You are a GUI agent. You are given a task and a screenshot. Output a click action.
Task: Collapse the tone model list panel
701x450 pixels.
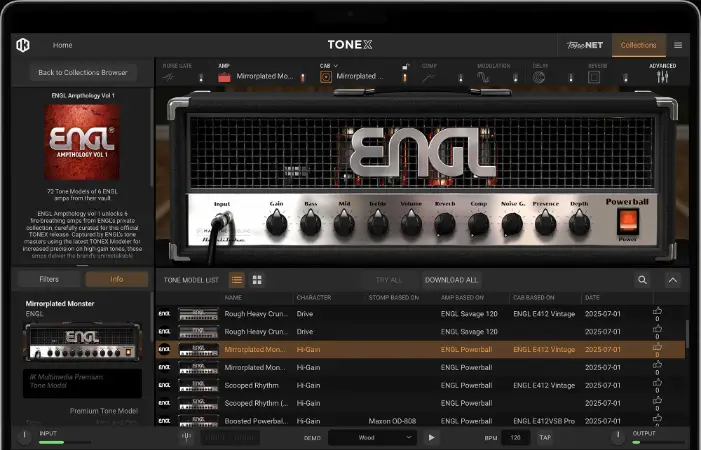click(673, 280)
